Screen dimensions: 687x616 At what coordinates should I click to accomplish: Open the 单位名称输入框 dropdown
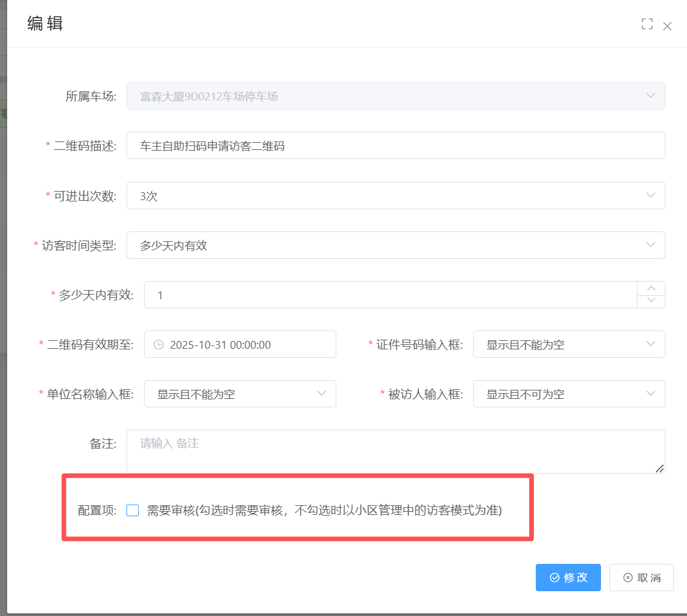coord(240,394)
